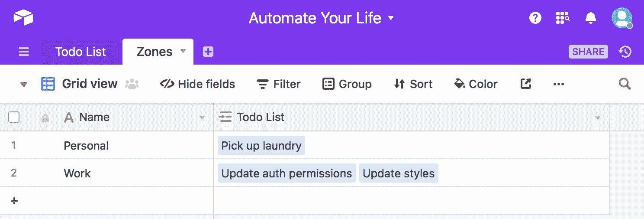Image resolution: width=644 pixels, height=219 pixels.
Task: Click the add table plus icon
Action: click(208, 52)
